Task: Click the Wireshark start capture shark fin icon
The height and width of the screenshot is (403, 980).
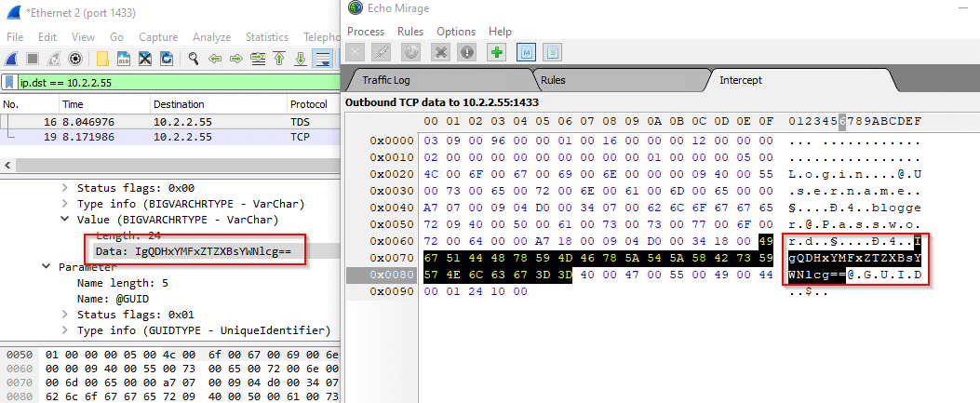Action: tap(12, 59)
